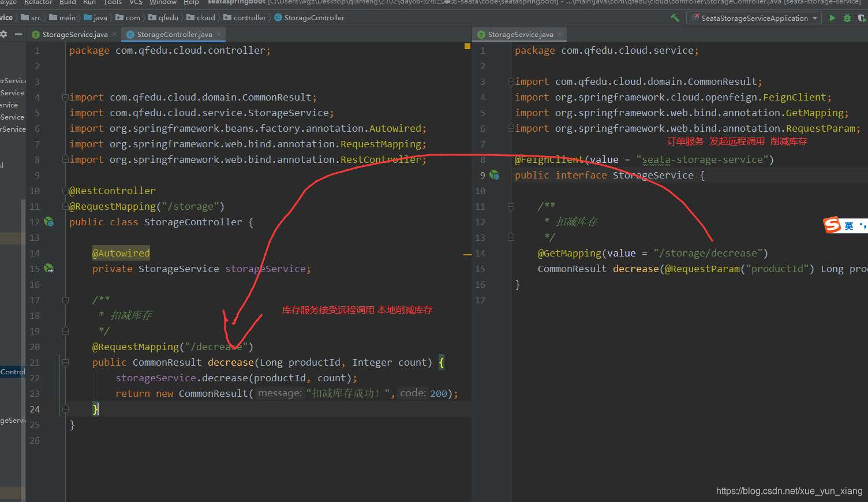
Task: Click the "/storage/decrease" GetMapping string
Action: point(708,253)
